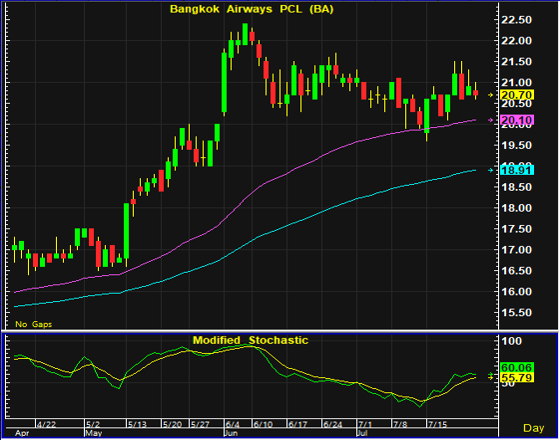
Task: Select the 5/27 date on time axis
Action: tap(200, 425)
